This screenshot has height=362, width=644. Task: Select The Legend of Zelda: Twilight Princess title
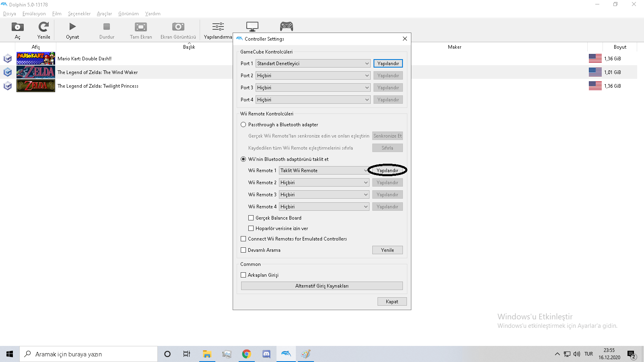pyautogui.click(x=98, y=86)
